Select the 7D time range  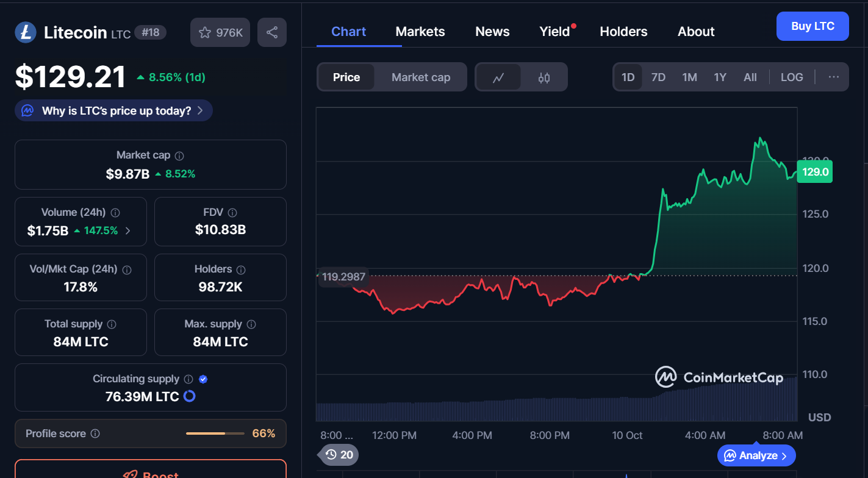(x=658, y=77)
